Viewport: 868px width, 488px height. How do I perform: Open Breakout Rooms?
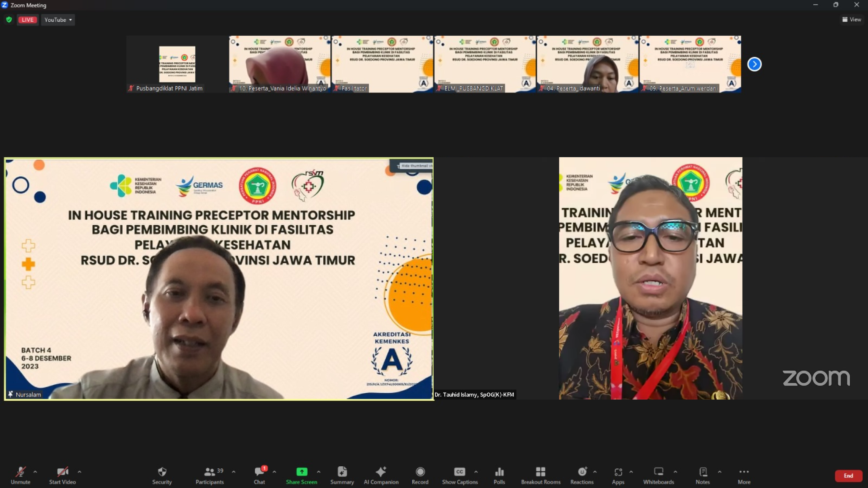(x=540, y=475)
